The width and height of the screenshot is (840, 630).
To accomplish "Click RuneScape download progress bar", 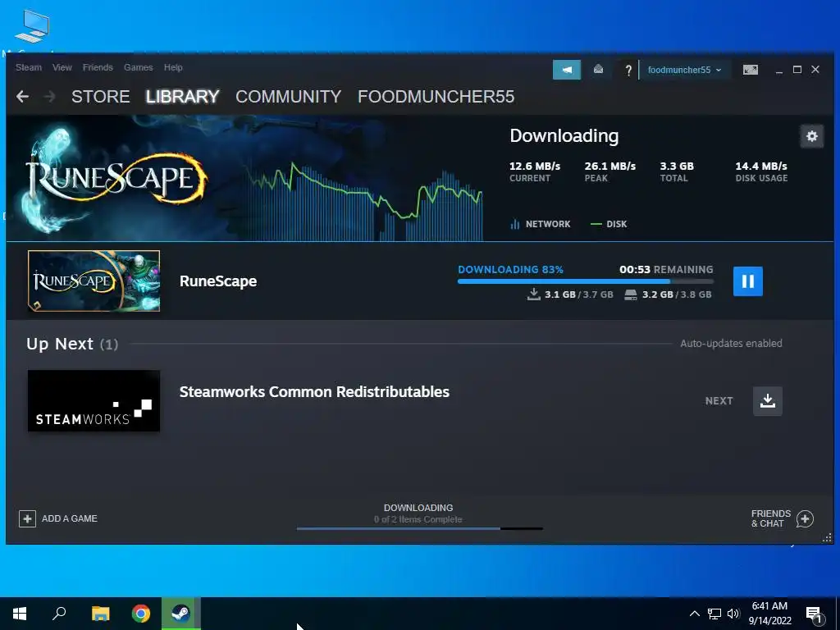I will [586, 281].
